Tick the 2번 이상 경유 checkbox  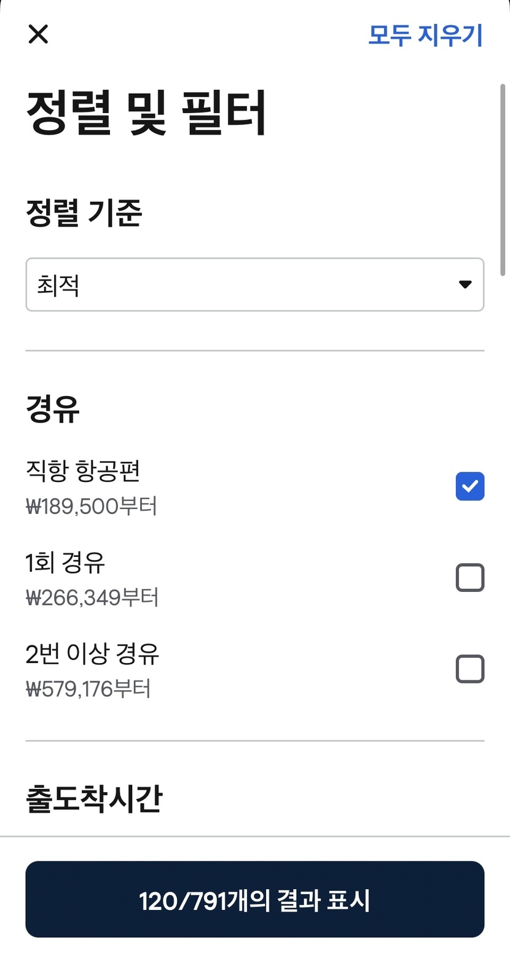(x=470, y=669)
